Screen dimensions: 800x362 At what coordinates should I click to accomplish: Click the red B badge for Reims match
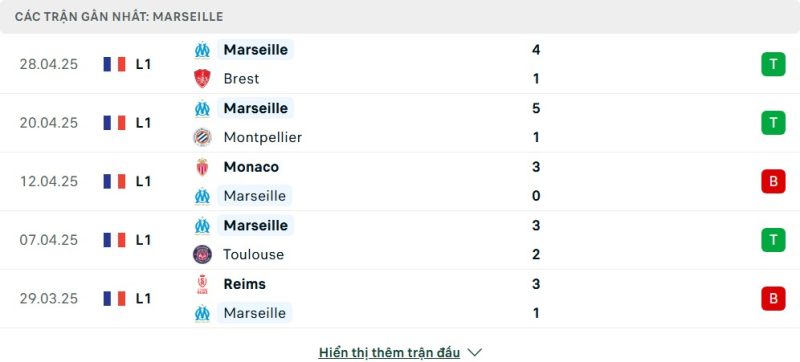coord(773,298)
